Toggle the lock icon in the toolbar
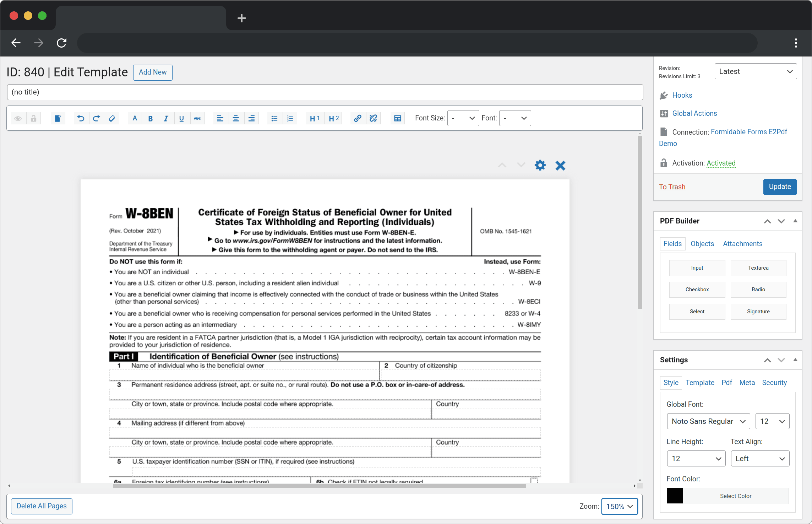812x524 pixels. tap(34, 118)
